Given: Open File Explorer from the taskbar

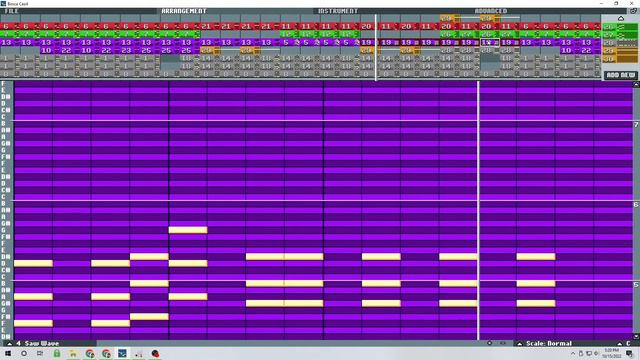Looking at the screenshot, I should [x=73, y=353].
